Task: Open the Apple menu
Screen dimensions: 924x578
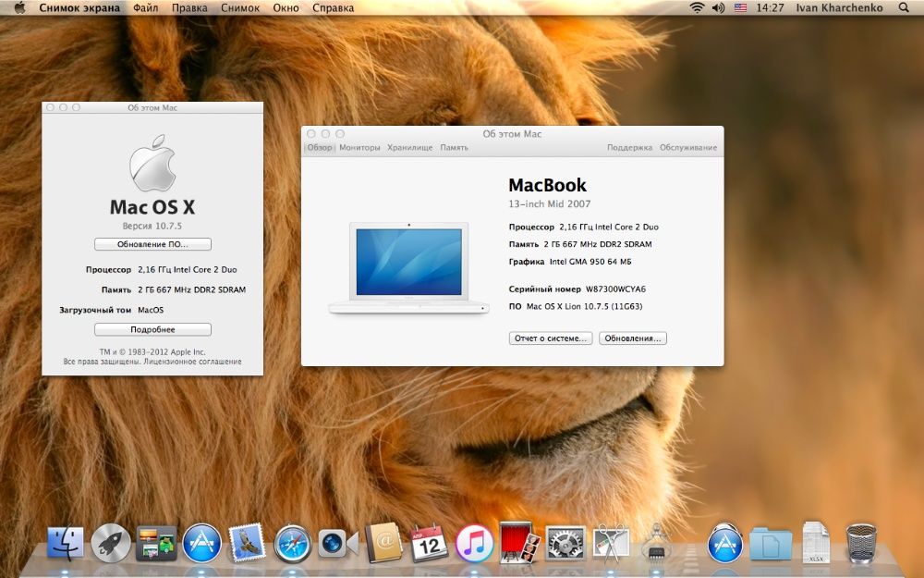Action: tap(19, 7)
